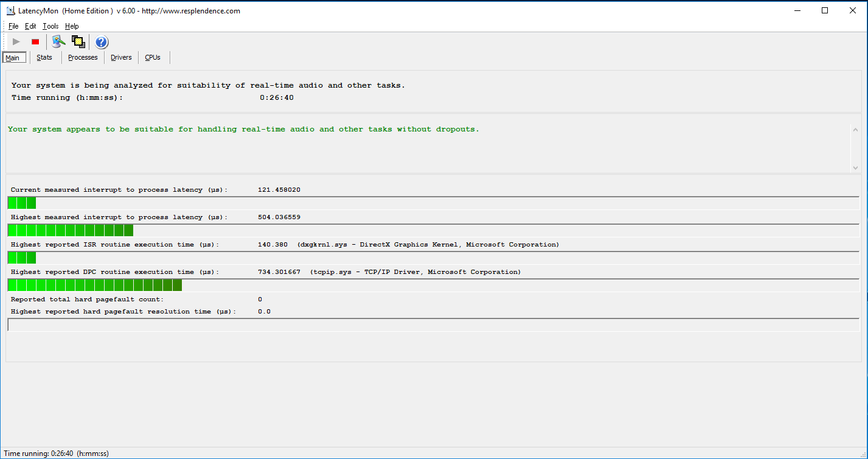This screenshot has width=868, height=459.
Task: Click the highest ISR routine execution bar
Action: tap(22, 258)
